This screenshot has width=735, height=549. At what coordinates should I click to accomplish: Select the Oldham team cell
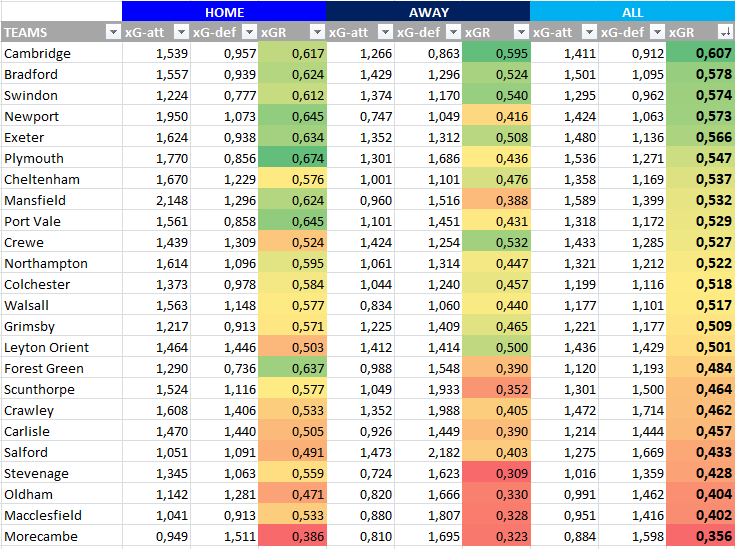(61, 494)
